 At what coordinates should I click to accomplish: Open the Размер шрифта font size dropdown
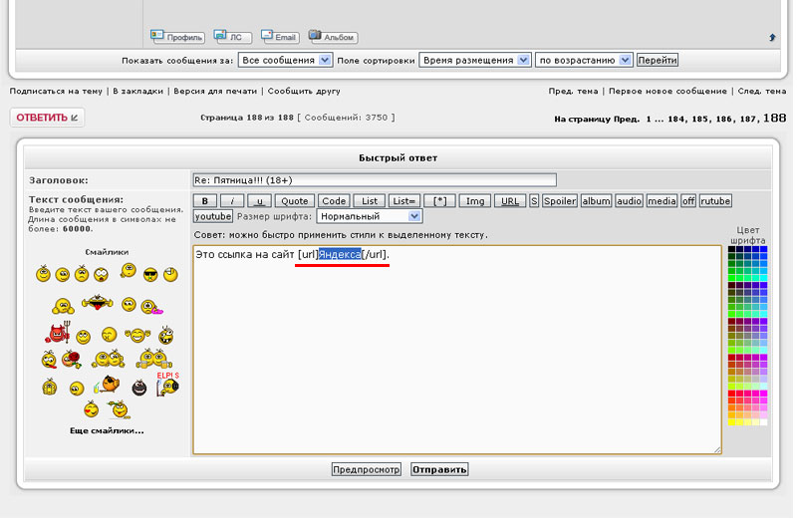(x=369, y=215)
